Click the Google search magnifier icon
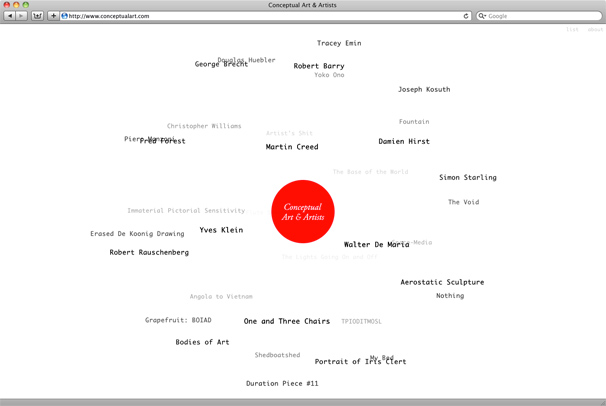 tap(482, 16)
